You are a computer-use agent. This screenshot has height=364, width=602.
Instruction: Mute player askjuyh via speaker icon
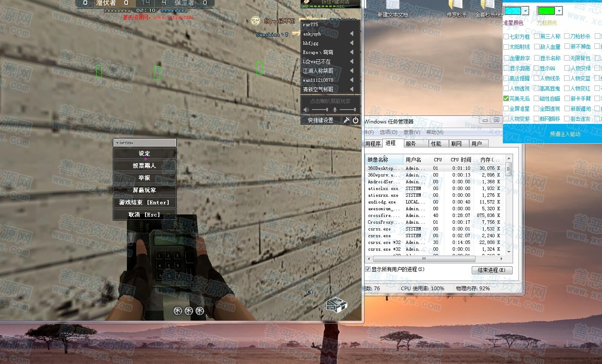coord(352,34)
